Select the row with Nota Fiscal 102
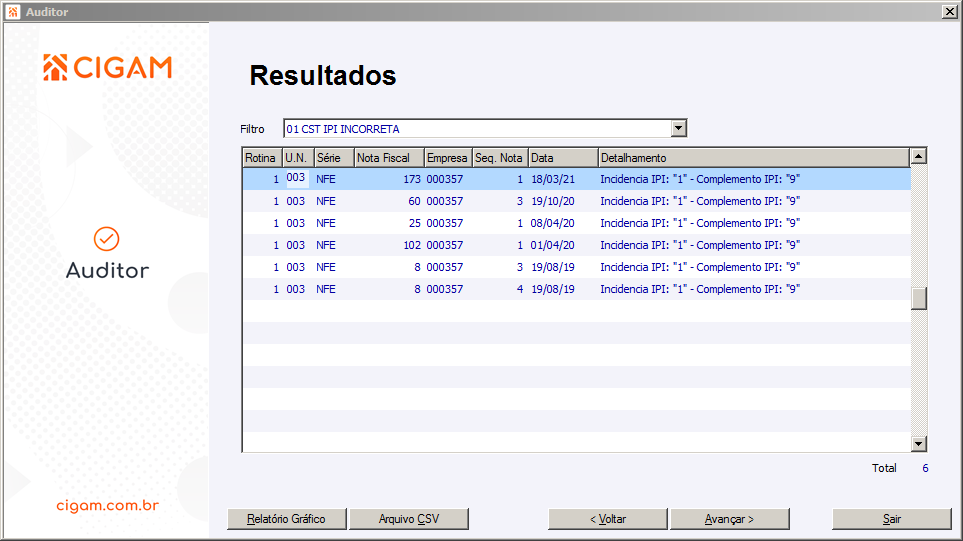Image resolution: width=963 pixels, height=541 pixels. (577, 245)
